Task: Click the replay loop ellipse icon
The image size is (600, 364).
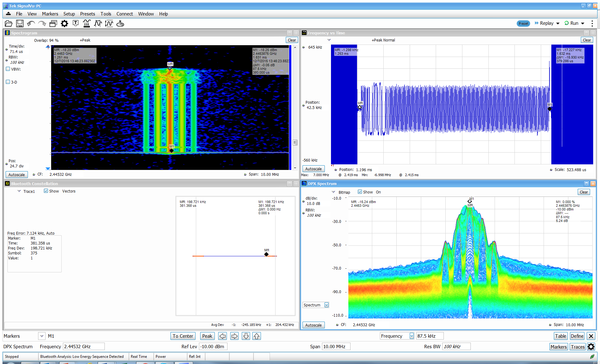Action: click(x=120, y=24)
